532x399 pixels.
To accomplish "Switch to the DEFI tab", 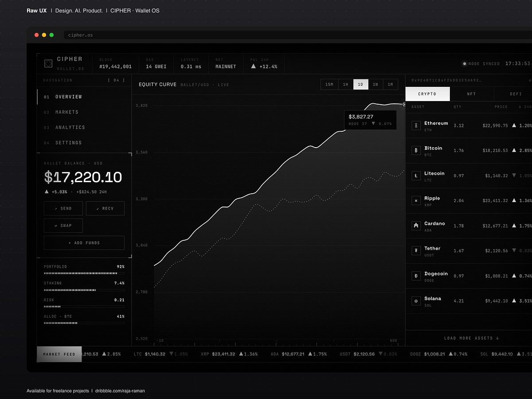I will (x=513, y=94).
